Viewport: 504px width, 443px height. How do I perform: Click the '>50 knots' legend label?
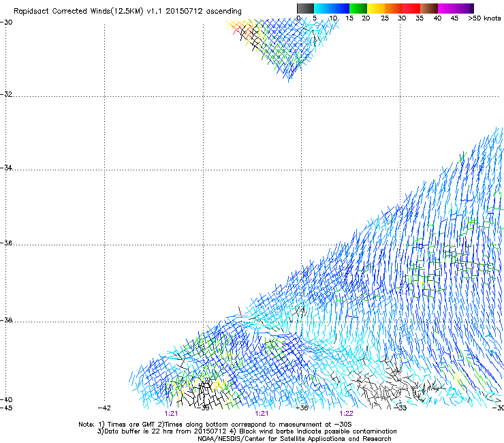484,18
